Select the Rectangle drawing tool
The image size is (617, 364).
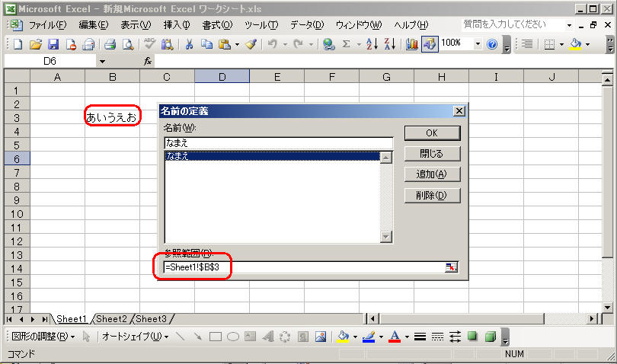pyautogui.click(x=216, y=337)
